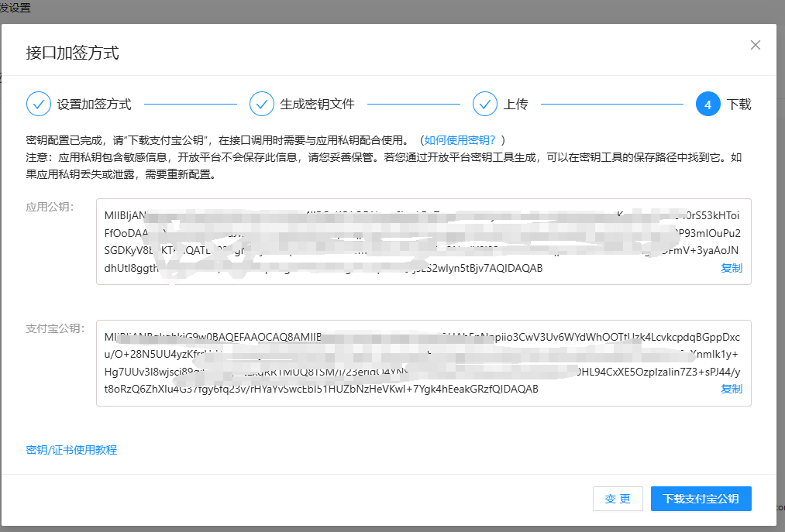Click the 上传 step label
This screenshot has height=532, width=785.
click(515, 104)
